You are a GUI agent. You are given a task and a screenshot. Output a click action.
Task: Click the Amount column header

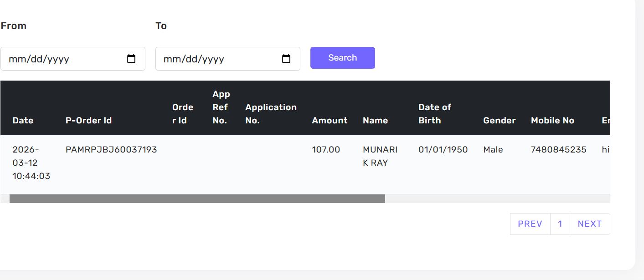330,120
